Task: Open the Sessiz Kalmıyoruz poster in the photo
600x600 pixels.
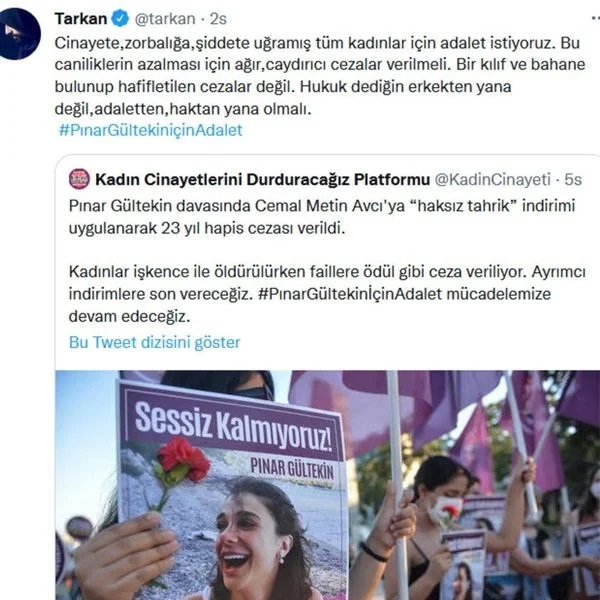Action: 232,491
